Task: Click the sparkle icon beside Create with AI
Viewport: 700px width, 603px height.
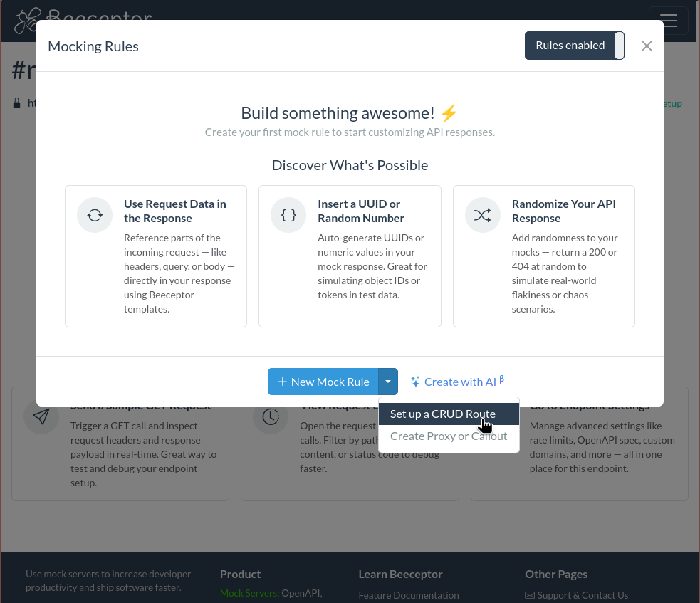Action: (415, 382)
